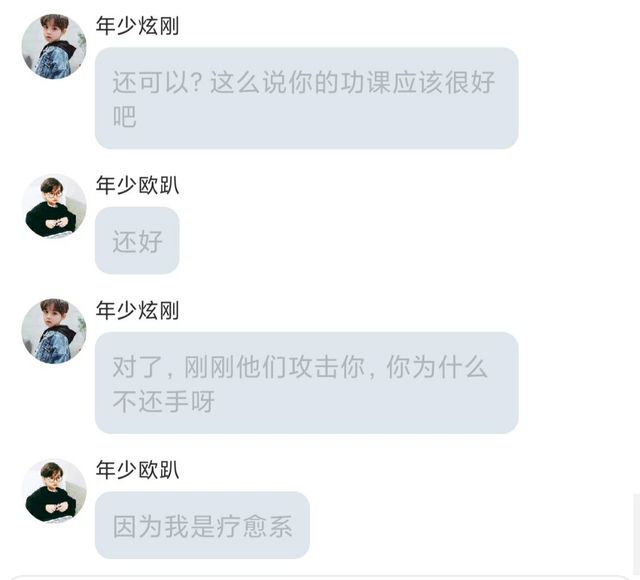
Task: Open the topmost 年少炫刚 avatar
Action: click(54, 47)
